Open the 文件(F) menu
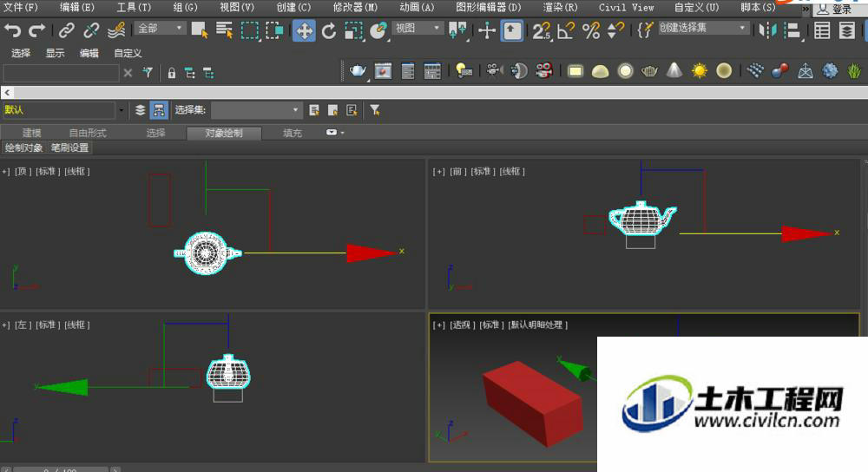 [21, 7]
